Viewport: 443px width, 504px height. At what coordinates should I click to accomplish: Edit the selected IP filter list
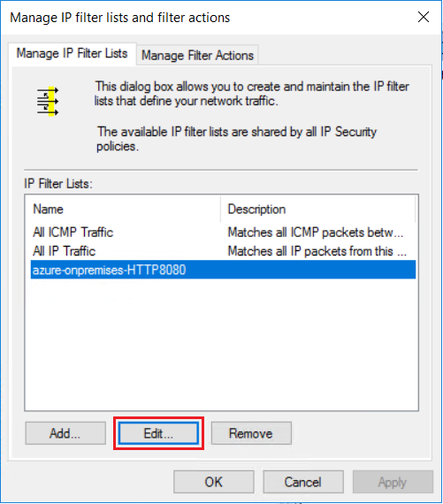pyautogui.click(x=158, y=433)
